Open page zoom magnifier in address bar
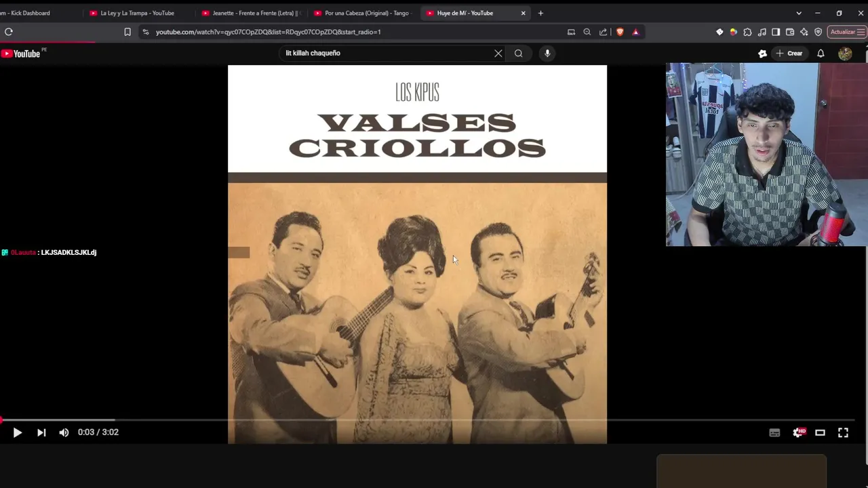 (x=587, y=32)
